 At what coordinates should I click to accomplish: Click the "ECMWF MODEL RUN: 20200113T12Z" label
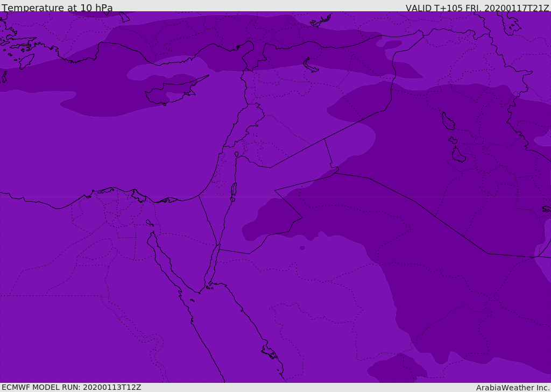point(72,387)
